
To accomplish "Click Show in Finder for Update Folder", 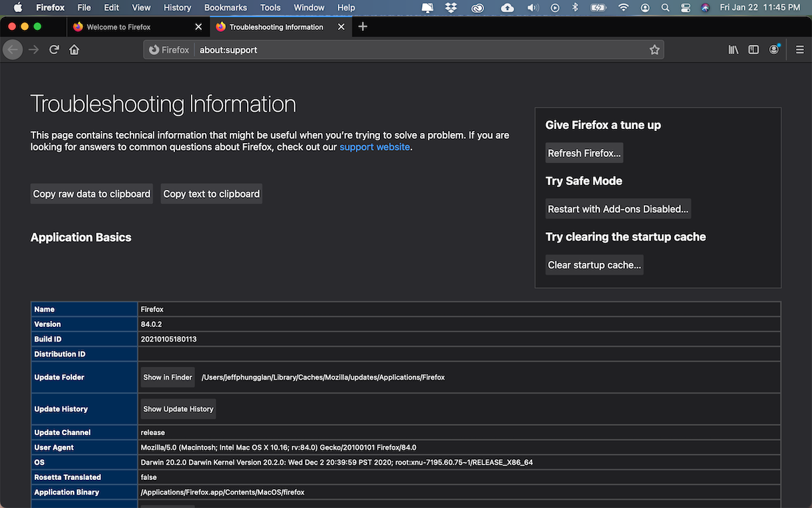I will pyautogui.click(x=168, y=377).
